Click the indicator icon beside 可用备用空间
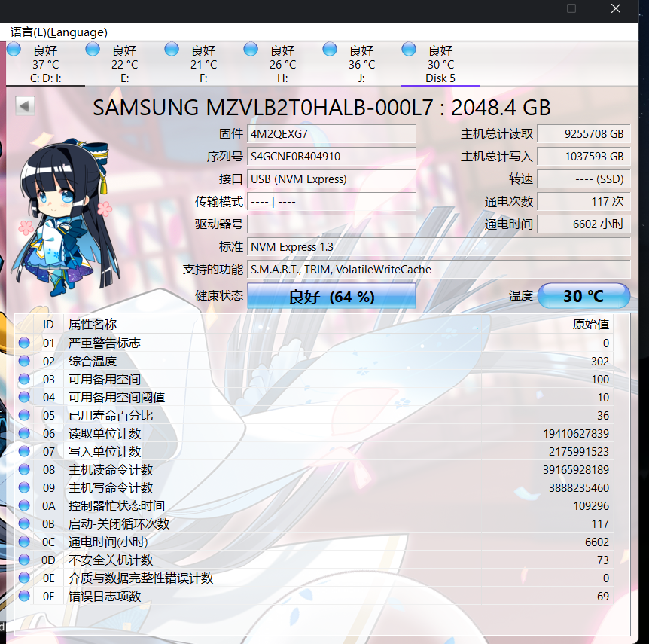Viewport: 649px width, 644px height. [23, 379]
